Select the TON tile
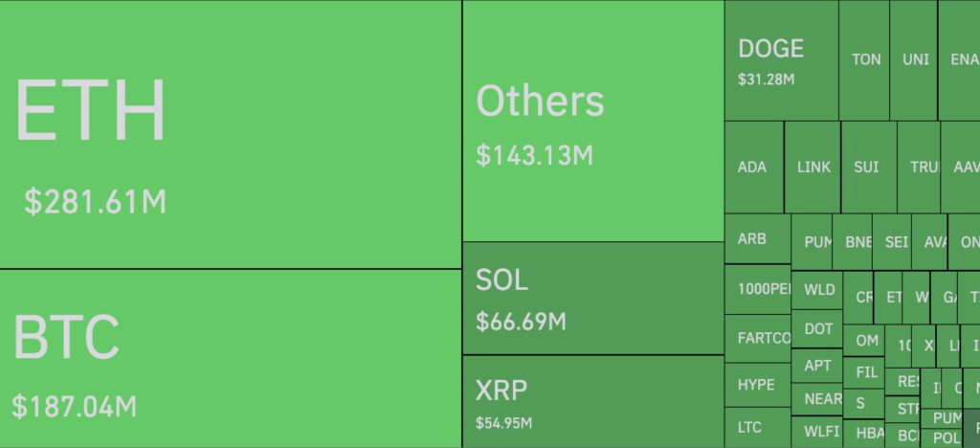Viewport: 980px width, 448px height. click(x=865, y=60)
